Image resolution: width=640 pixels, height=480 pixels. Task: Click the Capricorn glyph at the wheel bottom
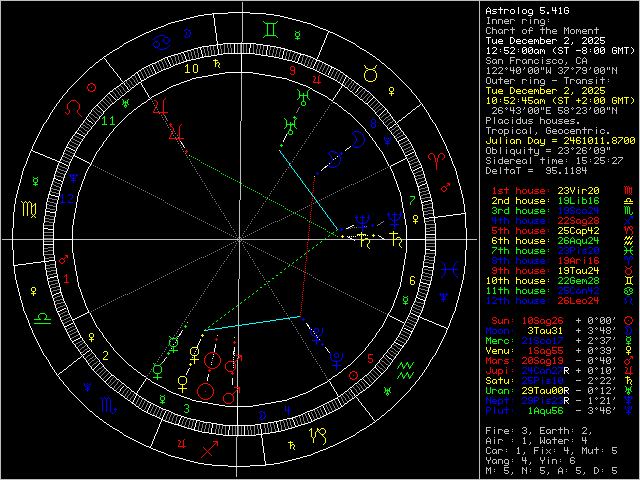[318, 434]
